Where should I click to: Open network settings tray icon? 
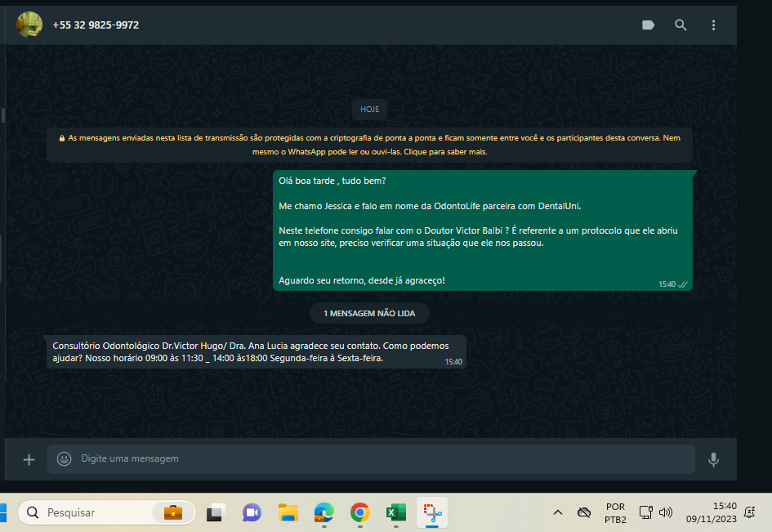coord(646,512)
